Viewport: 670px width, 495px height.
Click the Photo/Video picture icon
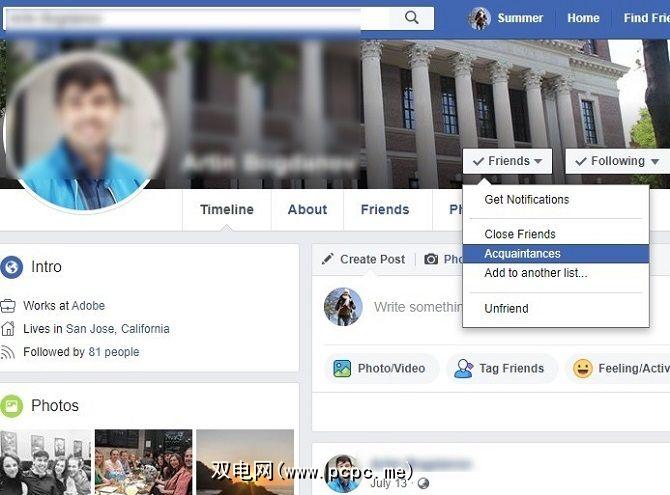coord(342,368)
